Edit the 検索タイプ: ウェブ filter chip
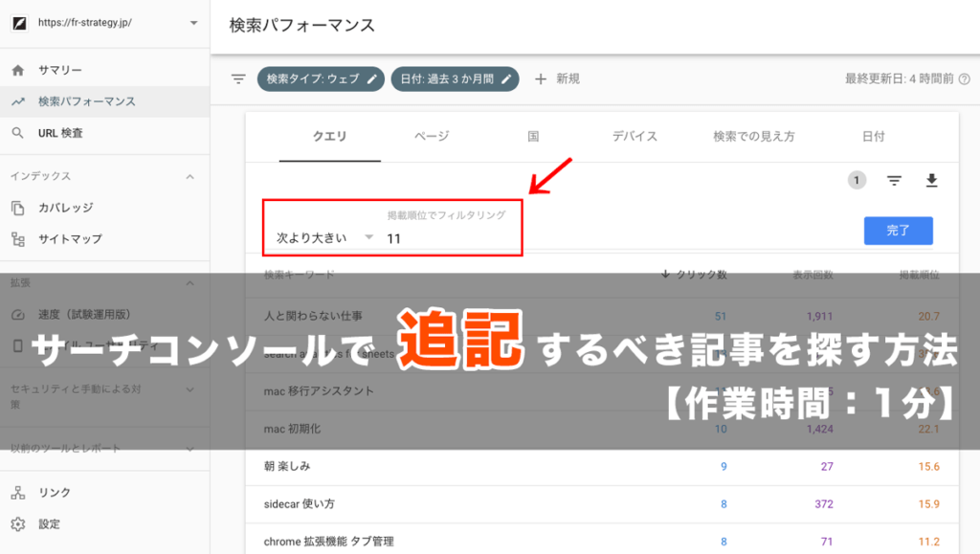This screenshot has height=554, width=980. tap(321, 79)
